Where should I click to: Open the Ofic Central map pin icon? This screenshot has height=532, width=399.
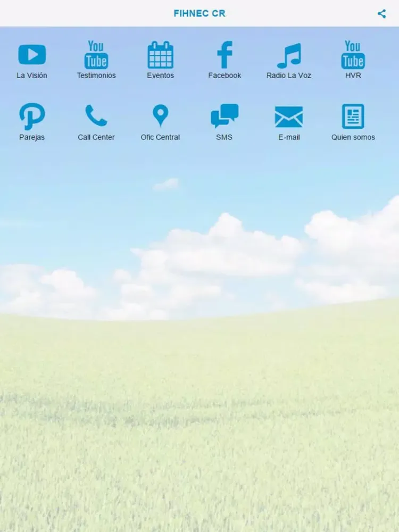click(161, 115)
